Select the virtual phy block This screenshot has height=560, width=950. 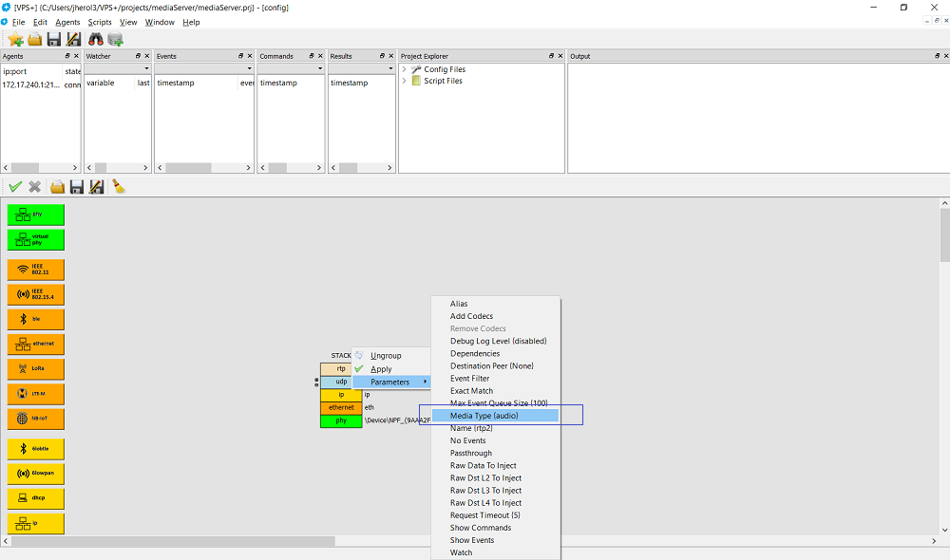tap(36, 239)
